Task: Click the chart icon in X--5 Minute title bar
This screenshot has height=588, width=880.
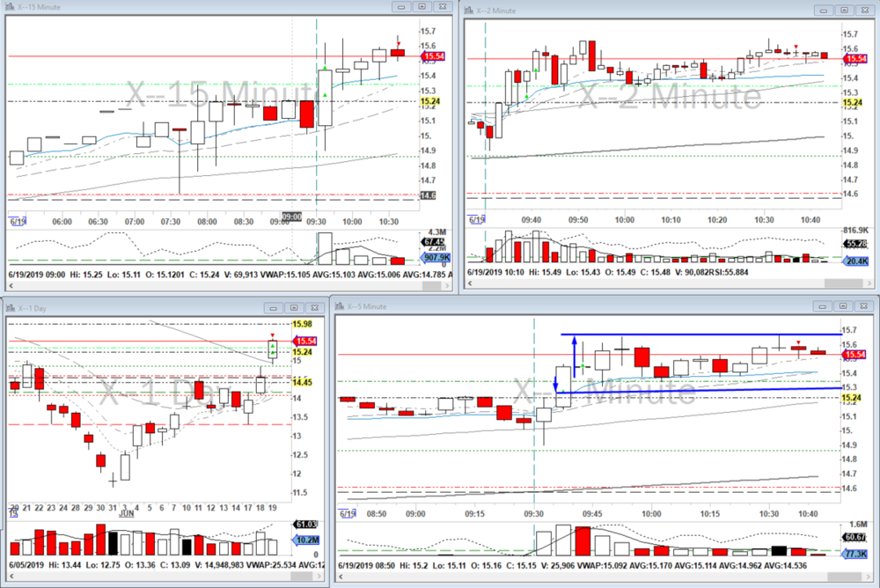Action: tap(339, 306)
